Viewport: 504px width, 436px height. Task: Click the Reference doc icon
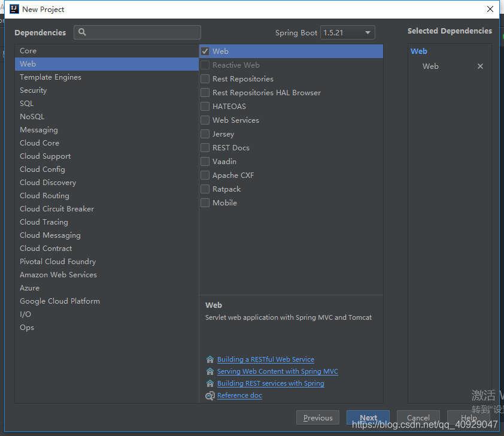210,395
